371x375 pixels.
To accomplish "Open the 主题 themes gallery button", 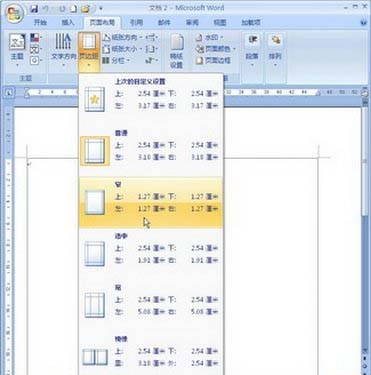I will 17,50.
